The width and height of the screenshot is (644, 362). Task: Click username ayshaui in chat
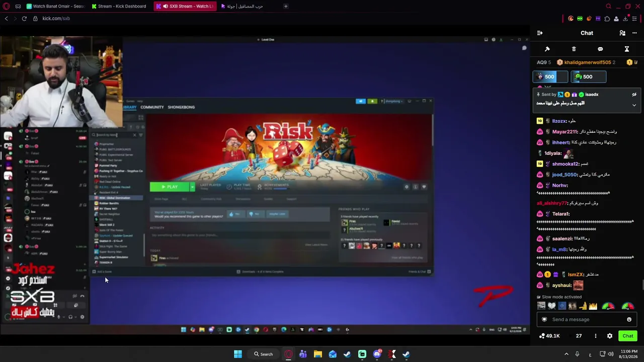[x=562, y=286]
